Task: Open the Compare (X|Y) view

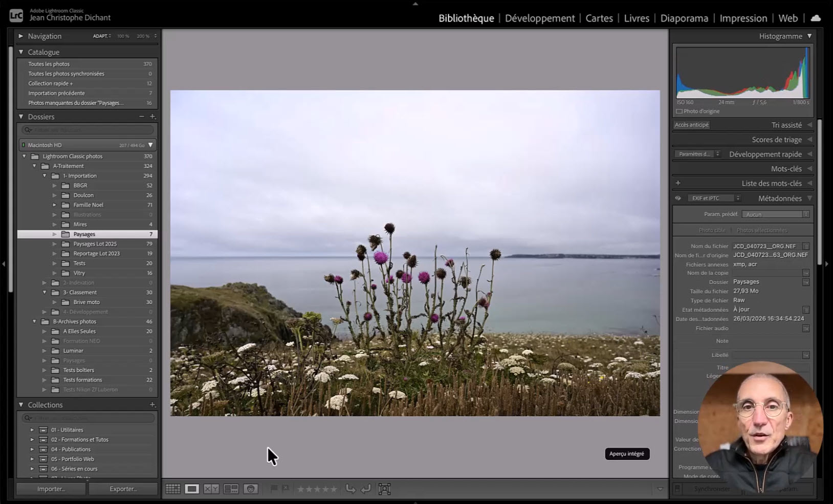Action: click(x=211, y=489)
